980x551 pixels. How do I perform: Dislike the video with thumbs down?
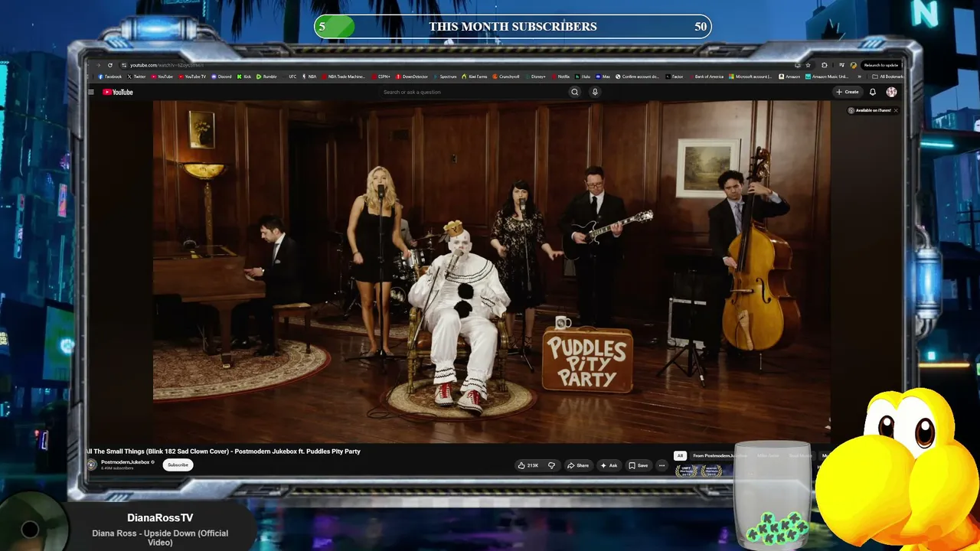pos(551,465)
